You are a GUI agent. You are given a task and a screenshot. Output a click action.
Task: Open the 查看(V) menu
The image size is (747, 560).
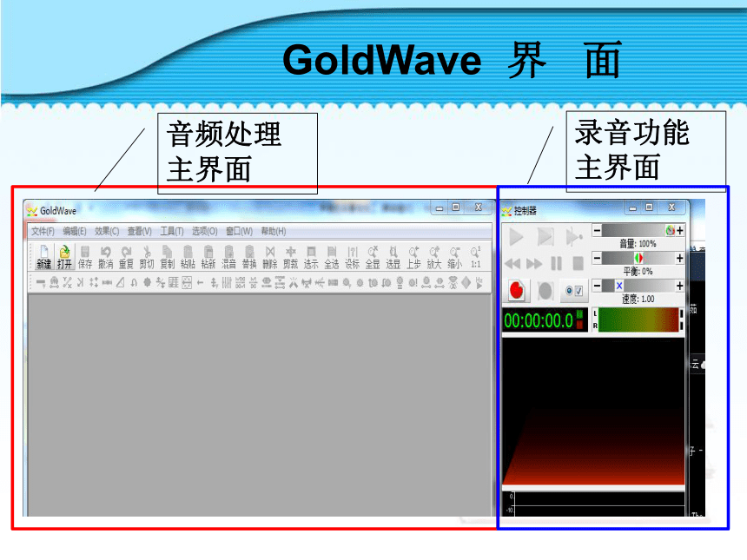pyautogui.click(x=139, y=232)
